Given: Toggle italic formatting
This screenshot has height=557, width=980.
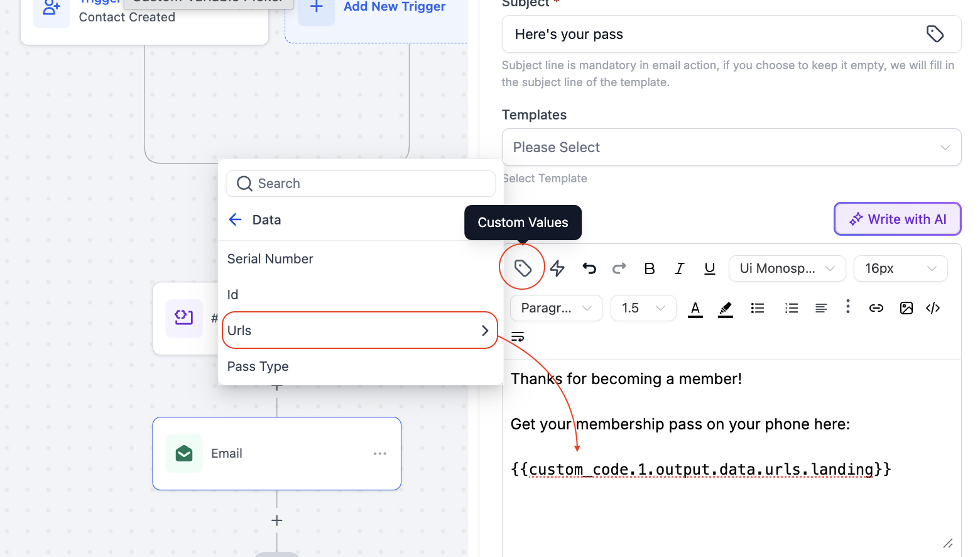Looking at the screenshot, I should click(x=679, y=268).
